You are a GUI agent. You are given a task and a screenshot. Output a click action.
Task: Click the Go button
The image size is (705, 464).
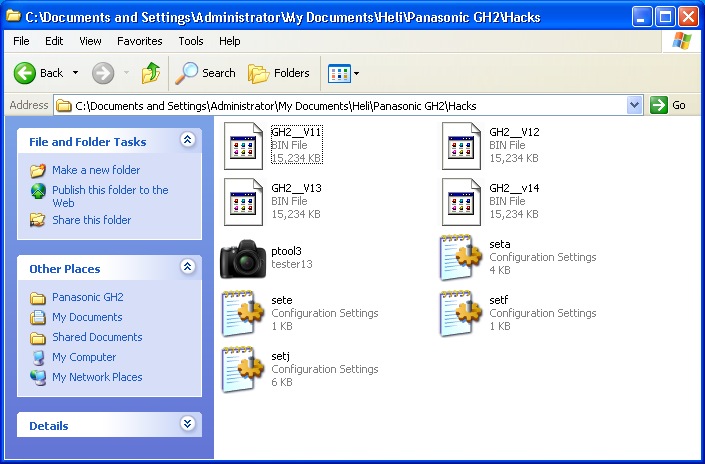[669, 105]
